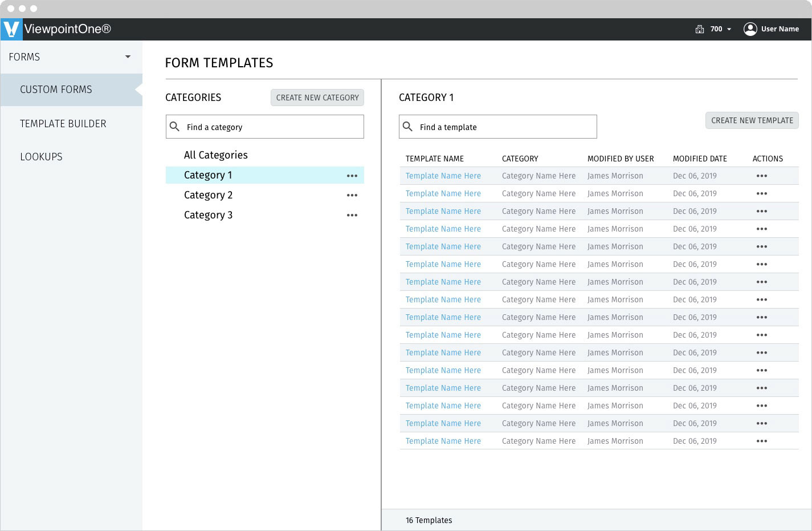This screenshot has height=531, width=812.
Task: Sort by the CATEGORY column header
Action: (x=520, y=159)
